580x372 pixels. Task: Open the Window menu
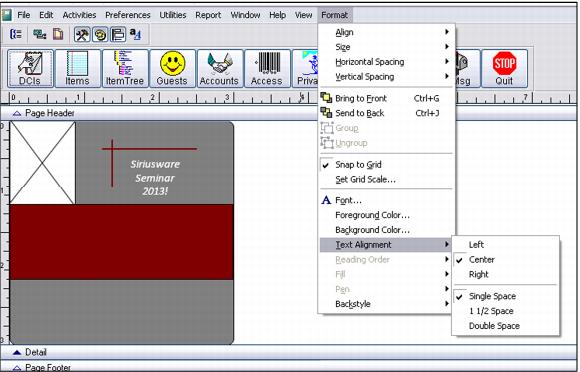coord(245,15)
